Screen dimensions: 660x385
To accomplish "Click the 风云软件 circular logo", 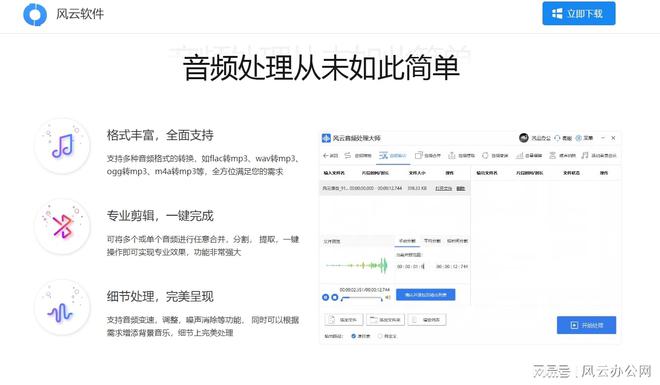I will (35, 14).
